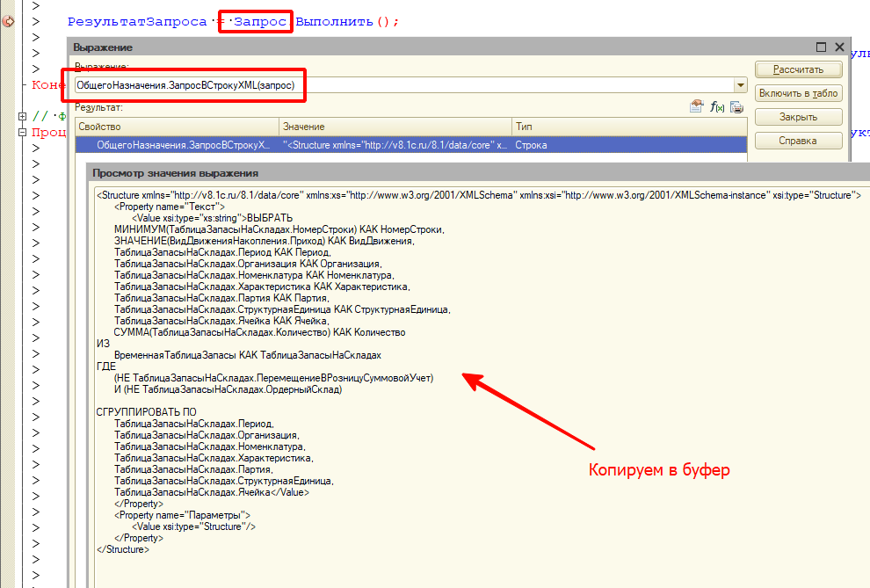Click the Номенклатура КАК Номенклатура line

[x=254, y=275]
